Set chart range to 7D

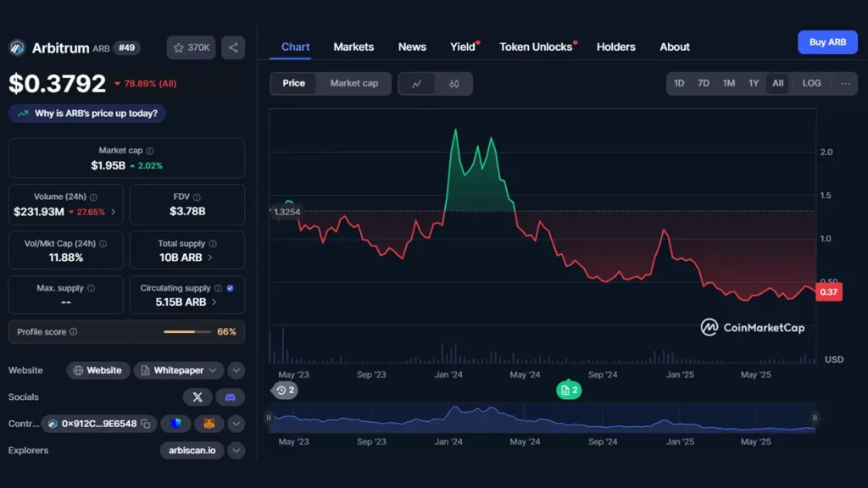click(x=704, y=84)
